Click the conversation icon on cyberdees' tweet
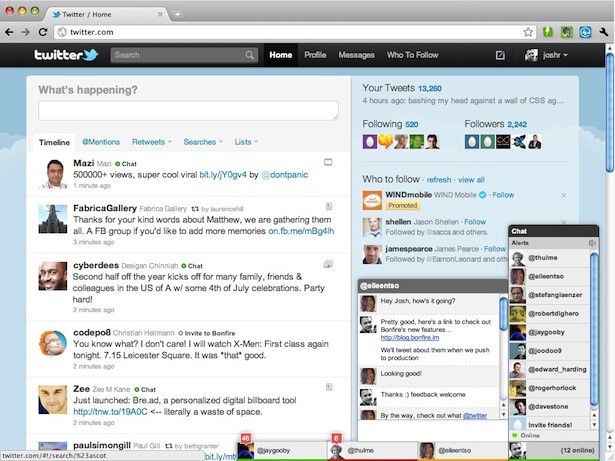615x461 pixels. [328, 264]
